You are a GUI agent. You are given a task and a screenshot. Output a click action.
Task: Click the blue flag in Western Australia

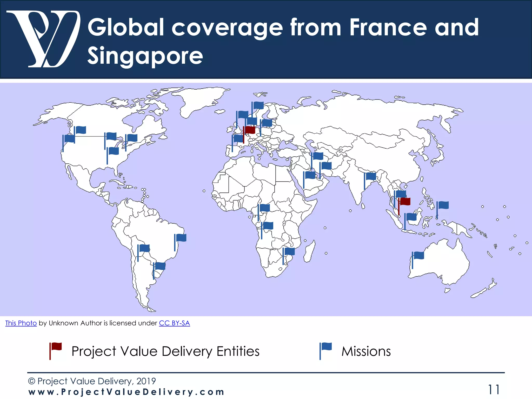click(418, 260)
